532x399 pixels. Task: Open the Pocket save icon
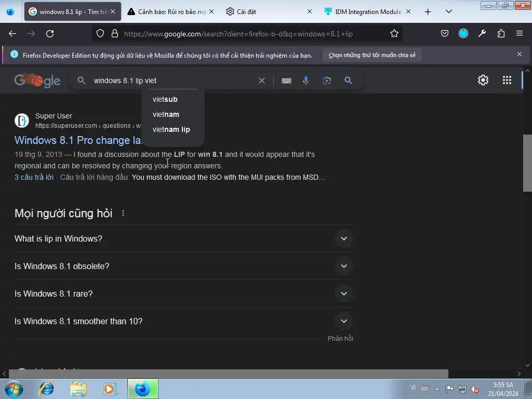point(445,34)
